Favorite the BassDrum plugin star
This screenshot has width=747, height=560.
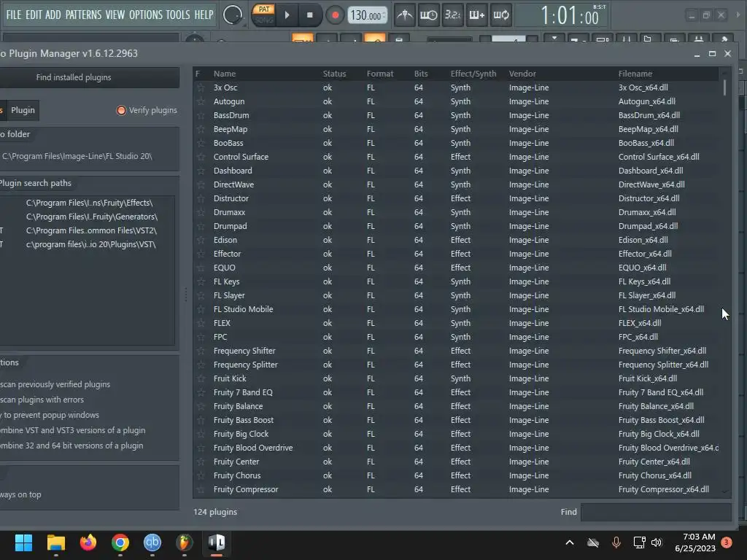[201, 115]
